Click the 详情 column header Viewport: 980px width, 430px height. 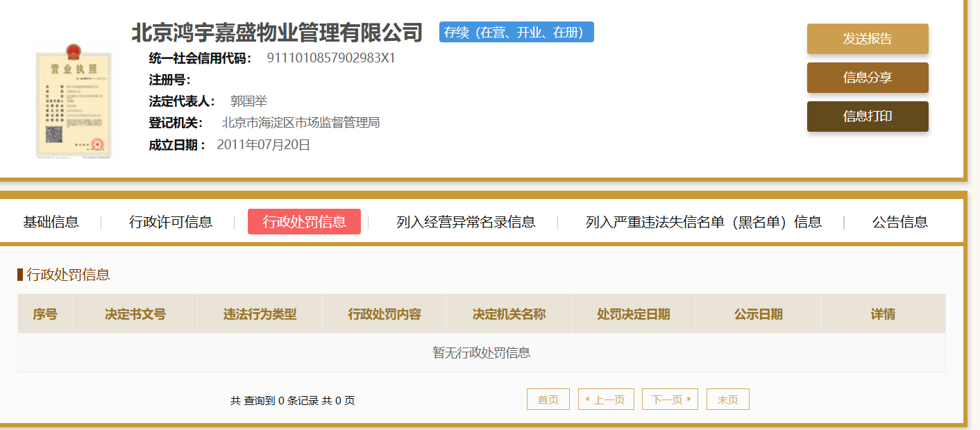click(x=883, y=314)
